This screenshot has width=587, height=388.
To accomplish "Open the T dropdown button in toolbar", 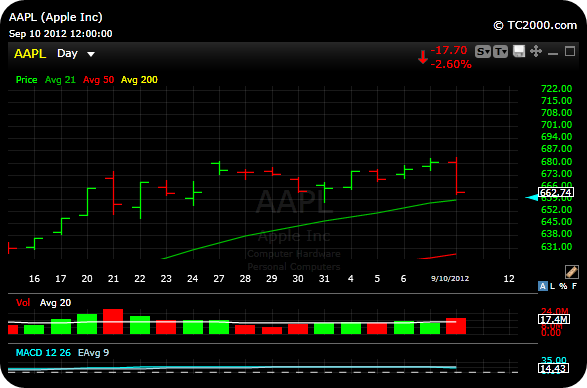I will [500, 51].
